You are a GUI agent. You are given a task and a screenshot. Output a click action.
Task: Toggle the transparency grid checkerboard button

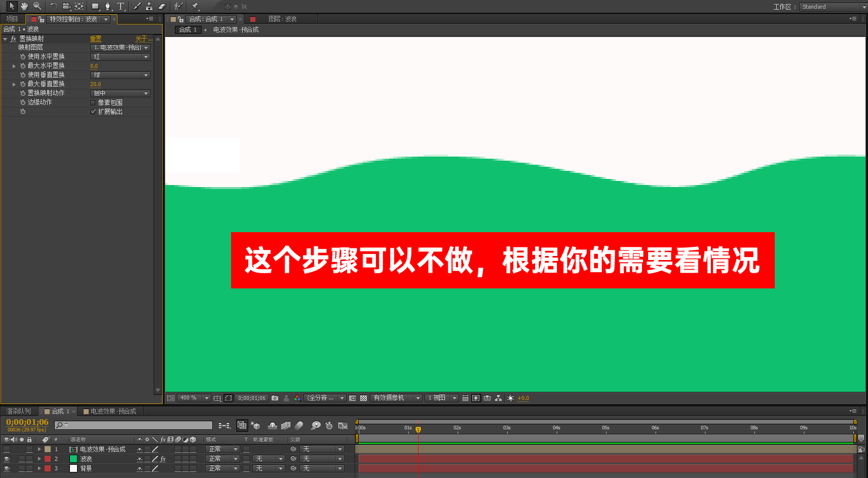363,398
